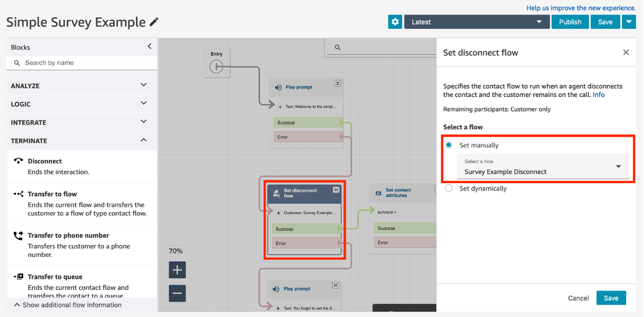Select the Transfer to queue block icon

(x=18, y=277)
